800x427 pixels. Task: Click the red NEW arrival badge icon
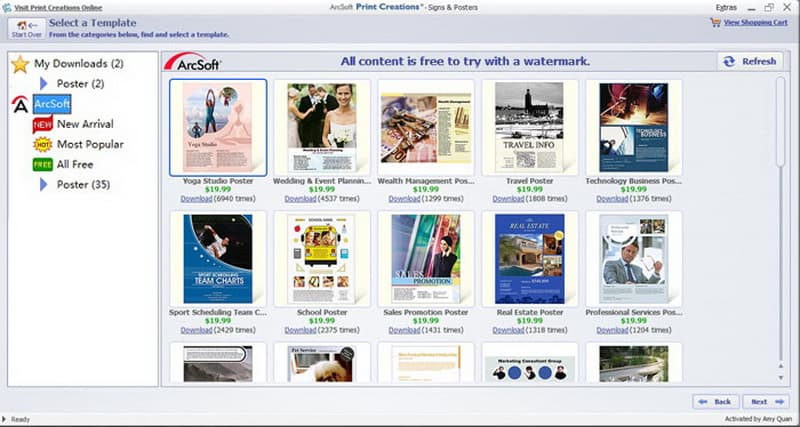[x=42, y=124]
